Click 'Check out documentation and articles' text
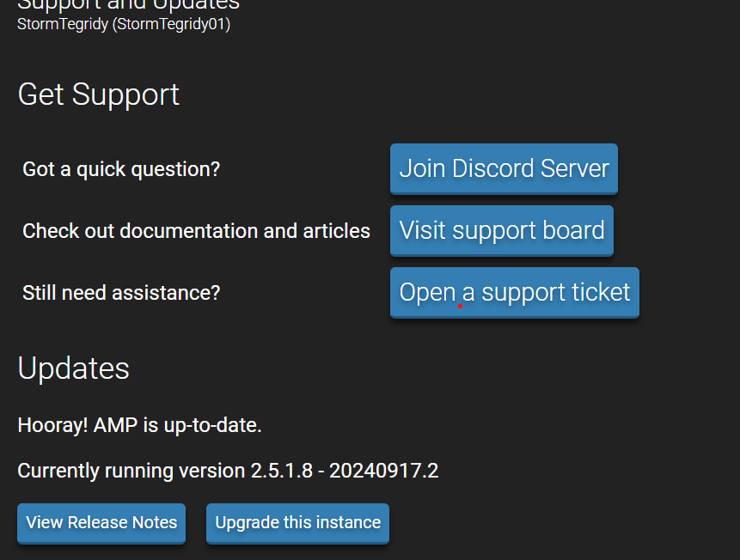Viewport: 740px width, 560px height. click(196, 231)
